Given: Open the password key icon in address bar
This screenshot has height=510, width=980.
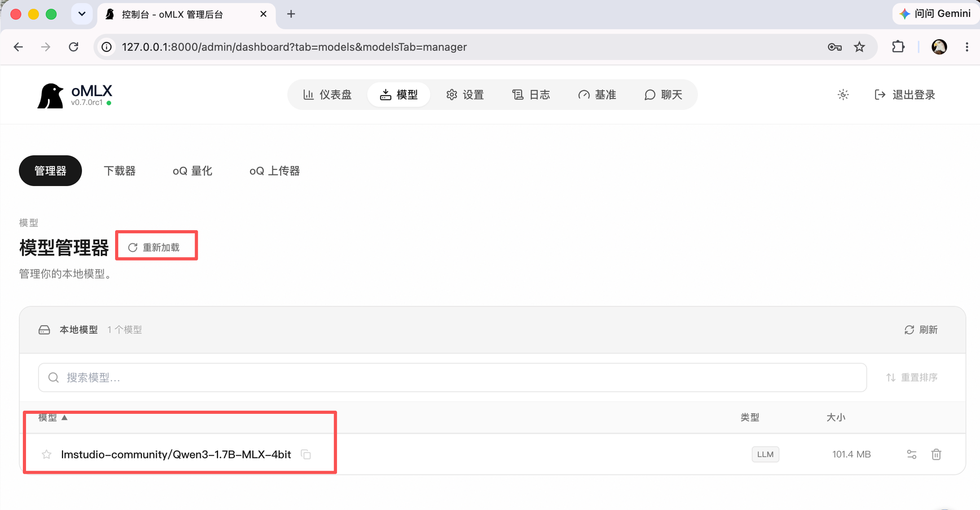Looking at the screenshot, I should (835, 47).
